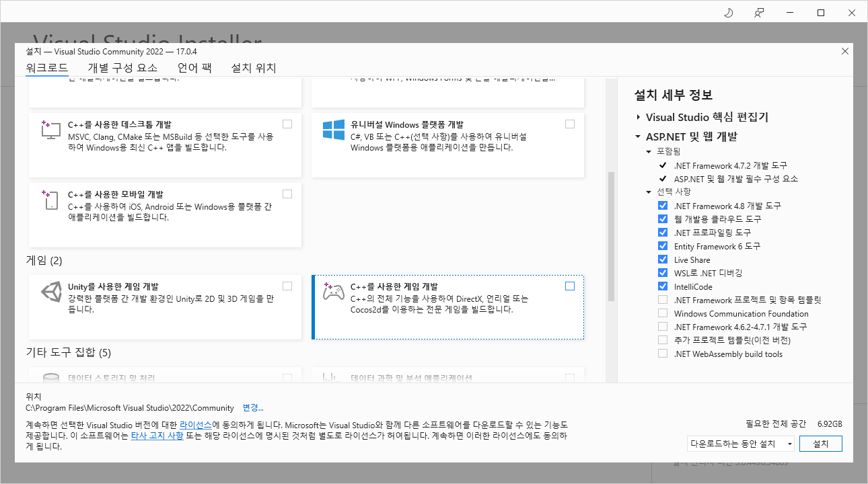
Task: Click the install path C:\Program Files text
Action: click(130, 408)
